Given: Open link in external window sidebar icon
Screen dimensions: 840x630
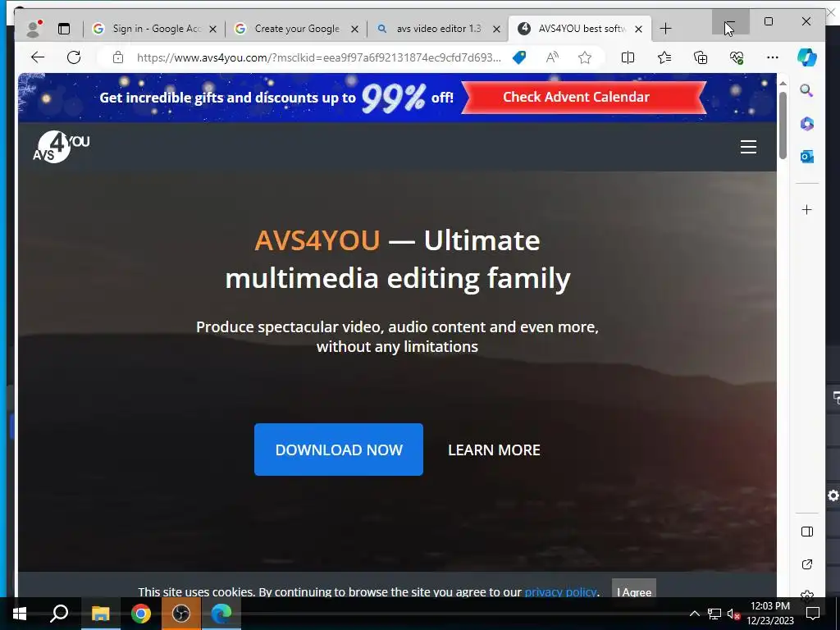Looking at the screenshot, I should pos(807,564).
